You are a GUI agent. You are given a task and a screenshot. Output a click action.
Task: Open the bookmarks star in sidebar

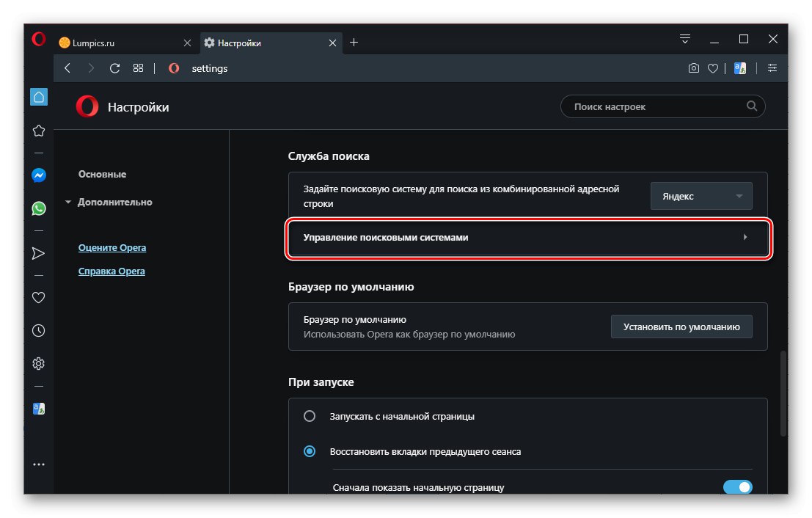tap(39, 131)
